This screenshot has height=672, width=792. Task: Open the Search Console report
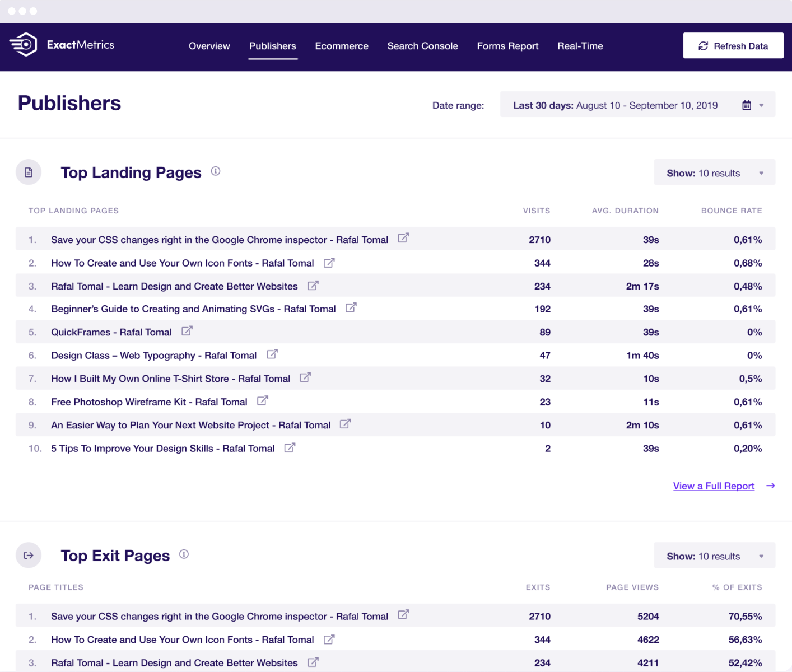(x=422, y=46)
